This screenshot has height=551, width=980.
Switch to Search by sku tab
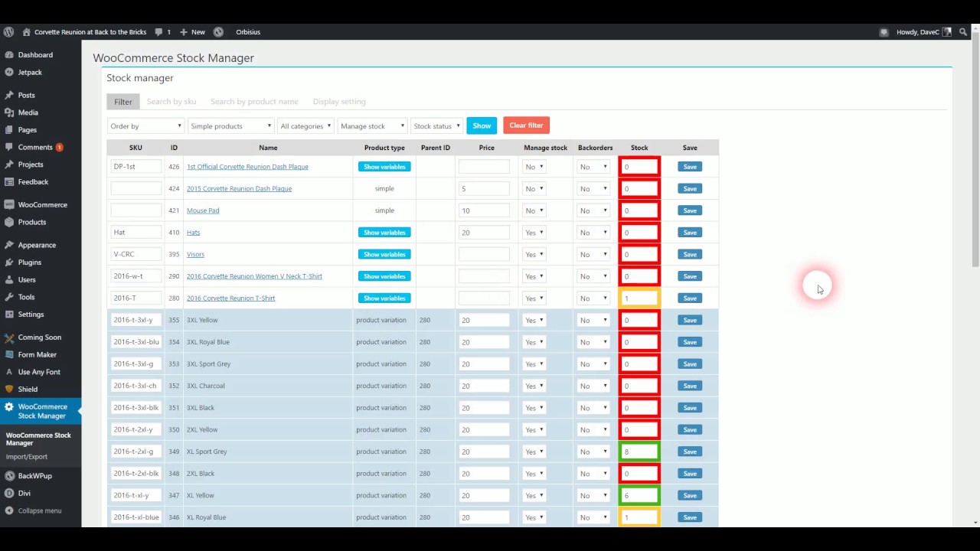click(171, 102)
